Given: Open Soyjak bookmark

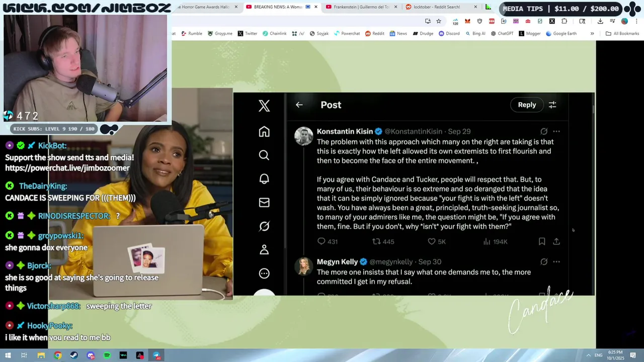Looking at the screenshot, I should pyautogui.click(x=319, y=34).
